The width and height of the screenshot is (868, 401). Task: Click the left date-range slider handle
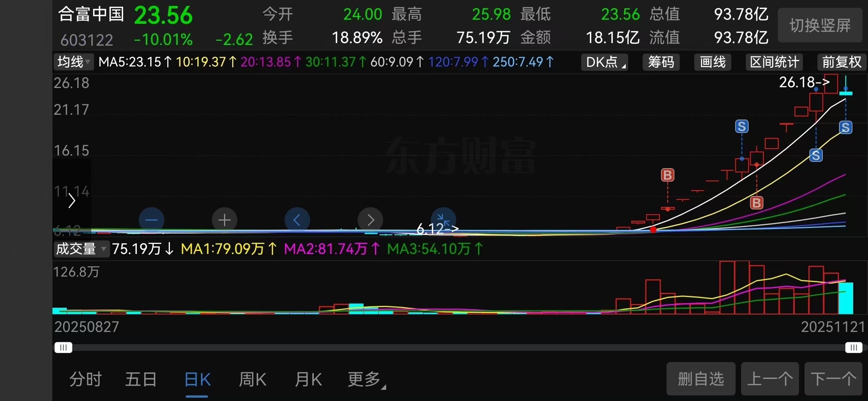point(63,348)
